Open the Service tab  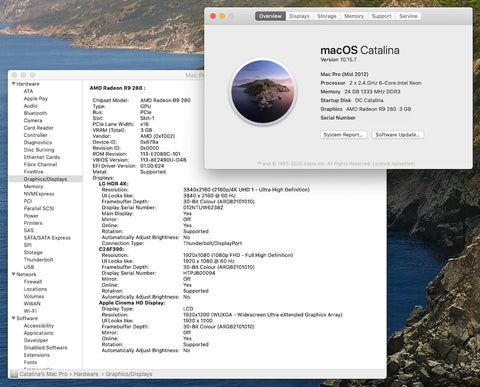(x=408, y=16)
